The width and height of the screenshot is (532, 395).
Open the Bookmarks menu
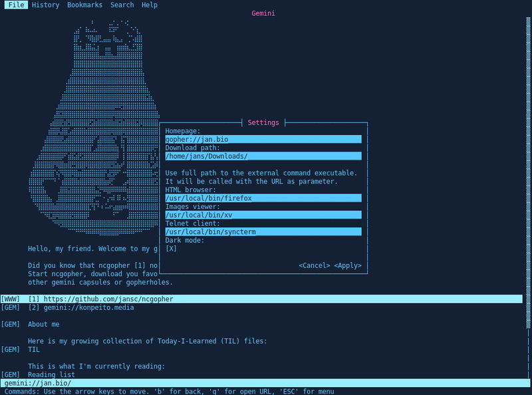click(x=84, y=5)
